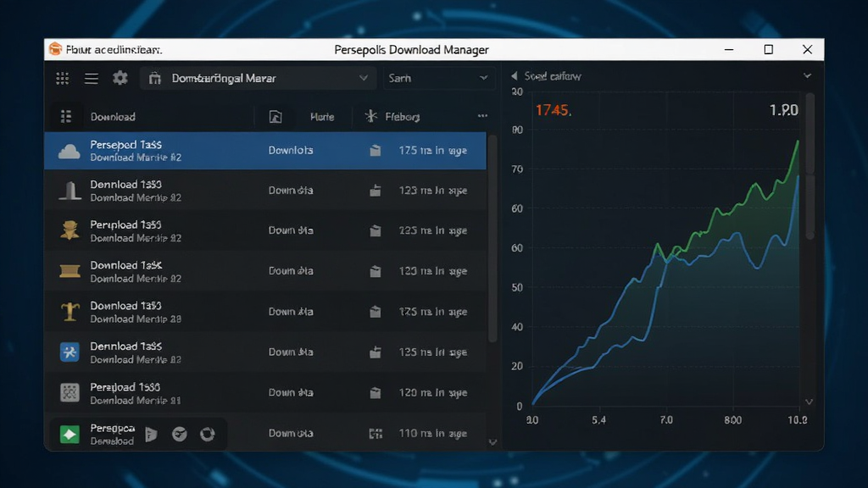The width and height of the screenshot is (868, 488).
Task: Click the play button in bottom row
Action: click(151, 435)
